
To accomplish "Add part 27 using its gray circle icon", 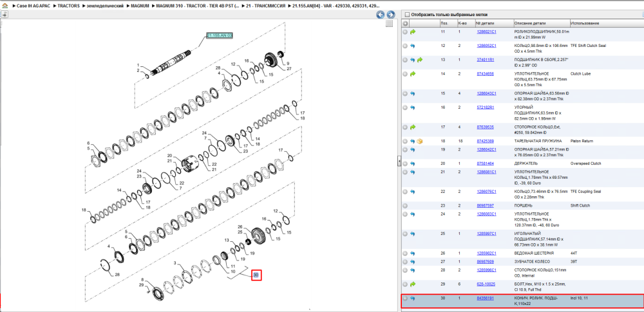I will 405,262.
